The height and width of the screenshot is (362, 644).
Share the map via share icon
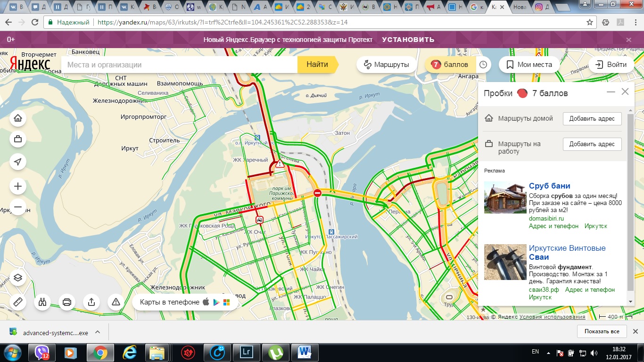click(91, 302)
